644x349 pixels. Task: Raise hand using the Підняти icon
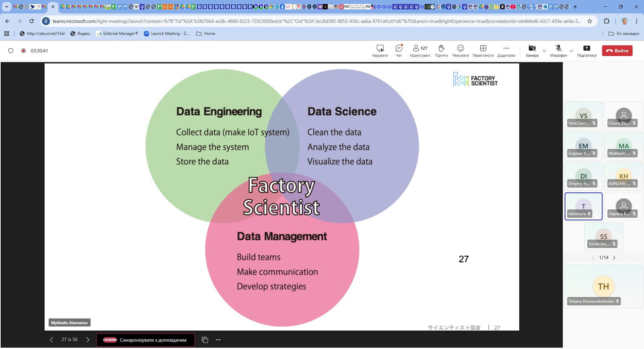coord(441,48)
